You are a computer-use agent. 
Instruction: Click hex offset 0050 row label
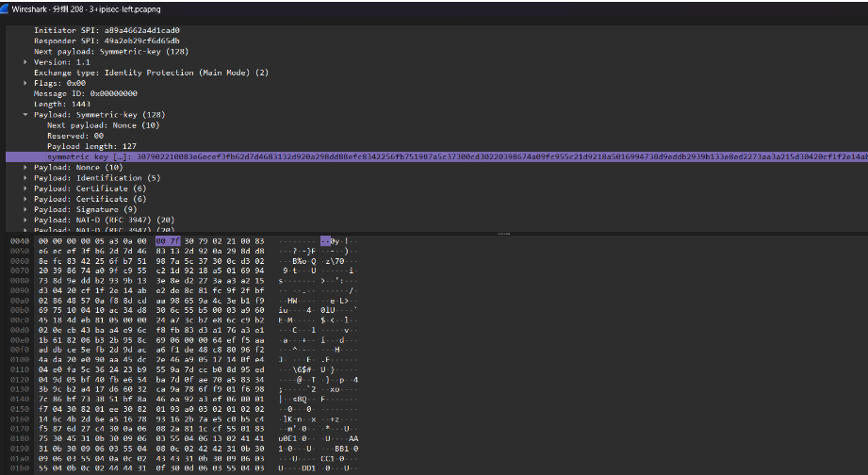[x=20, y=251]
